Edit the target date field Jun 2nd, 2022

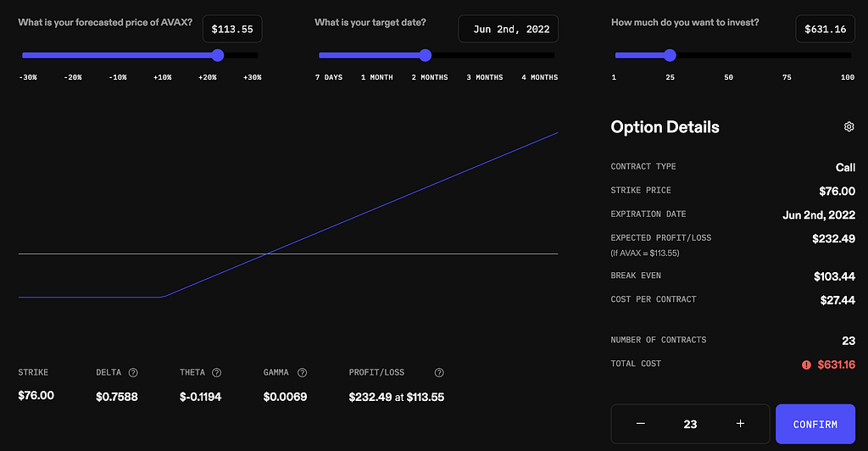[x=509, y=29]
